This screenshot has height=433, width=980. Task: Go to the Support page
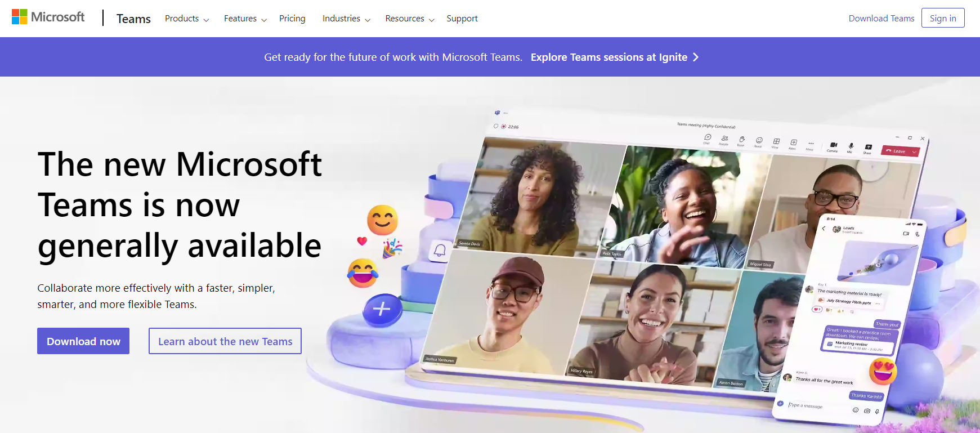(x=462, y=19)
